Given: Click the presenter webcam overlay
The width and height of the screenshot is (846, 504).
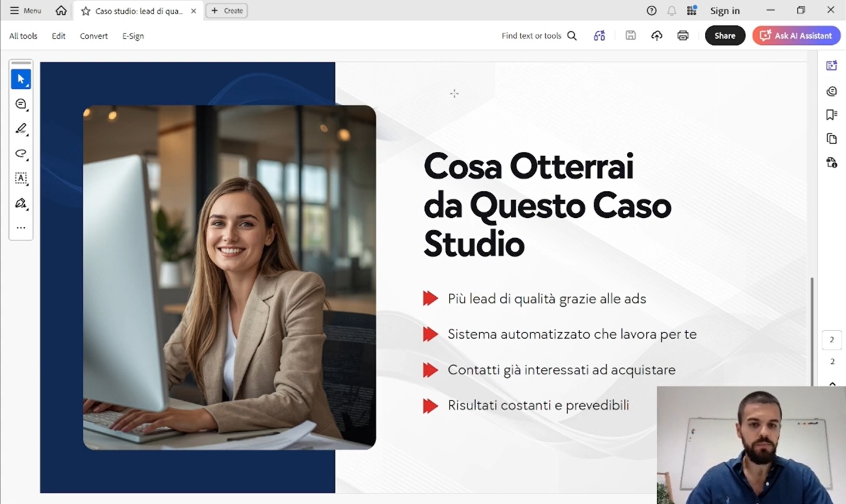Looking at the screenshot, I should point(751,445).
